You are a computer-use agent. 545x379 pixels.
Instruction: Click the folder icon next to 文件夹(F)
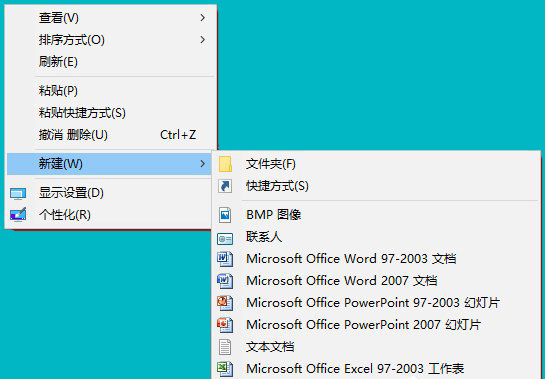coord(225,164)
